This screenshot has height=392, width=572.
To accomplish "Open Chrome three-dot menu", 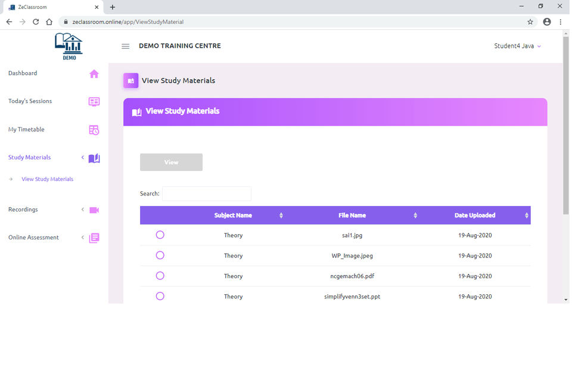I will pos(561,22).
